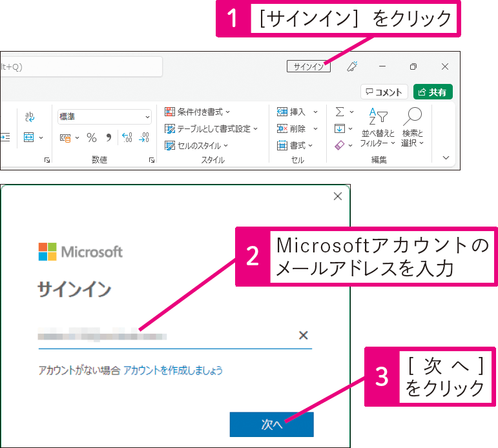Click the Fill down icon
The width and height of the screenshot is (498, 448).
pyautogui.click(x=340, y=128)
